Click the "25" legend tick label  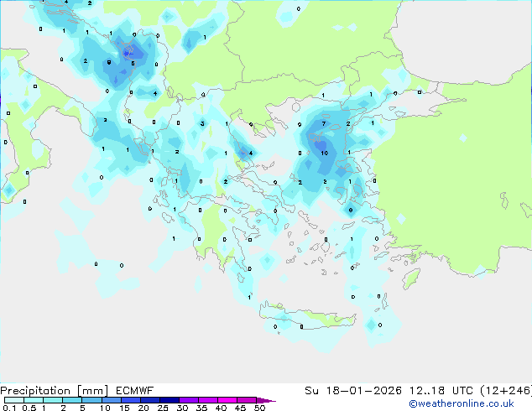163,408
